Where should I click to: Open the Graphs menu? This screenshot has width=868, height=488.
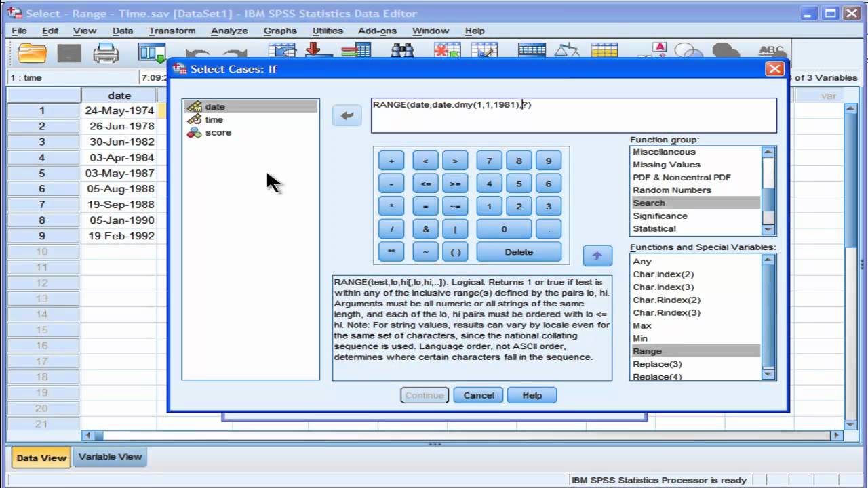click(x=280, y=30)
